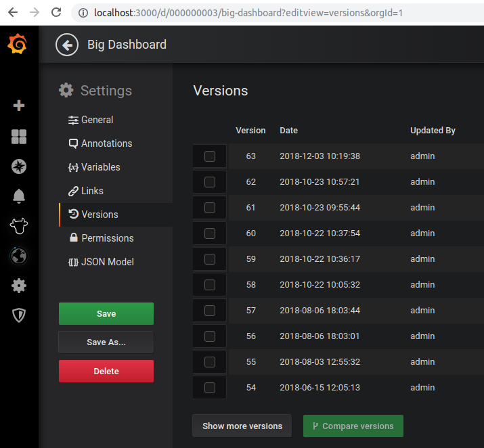Click the bull head plugin icon
The image size is (484, 448).
click(19, 225)
